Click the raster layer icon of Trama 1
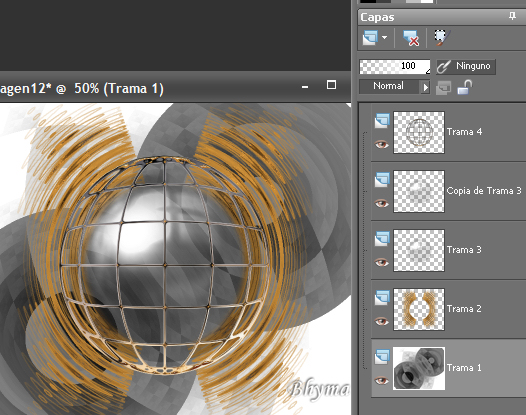The height and width of the screenshot is (415, 526). pyautogui.click(x=382, y=357)
